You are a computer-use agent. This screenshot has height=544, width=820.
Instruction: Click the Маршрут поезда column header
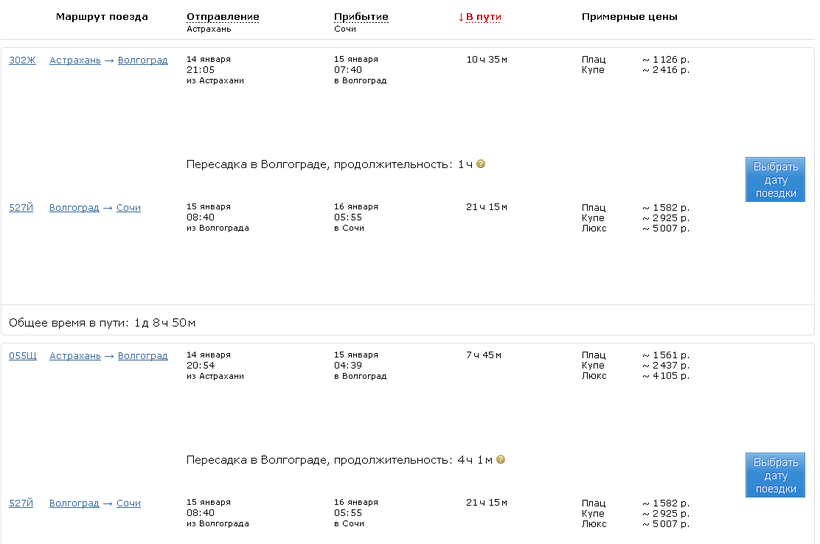point(102,17)
